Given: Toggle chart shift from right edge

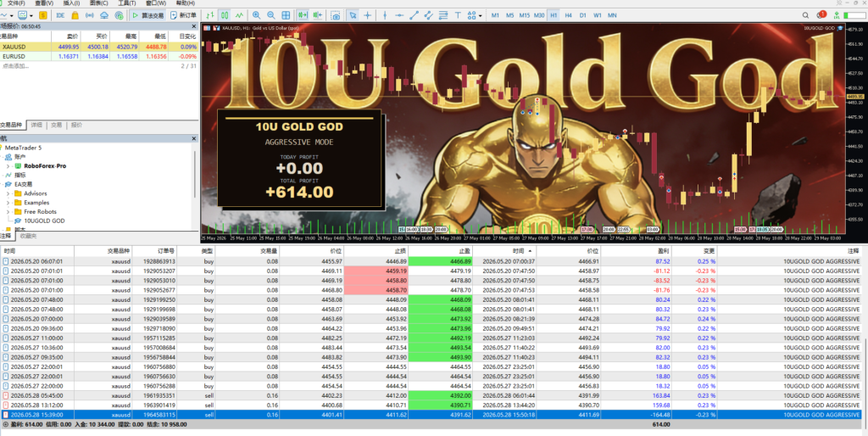Looking at the screenshot, I should (318, 15).
